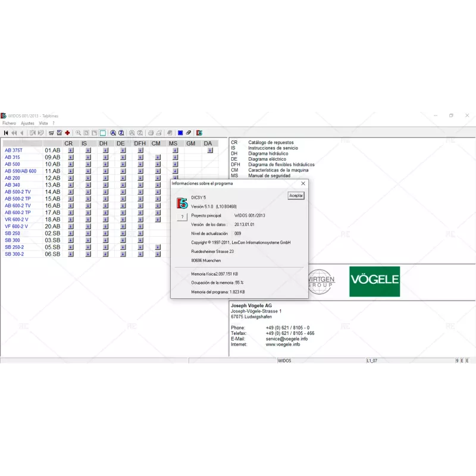Screen dimensions: 476x476
Task: Click the blue square toolbar icon
Action: (180, 132)
